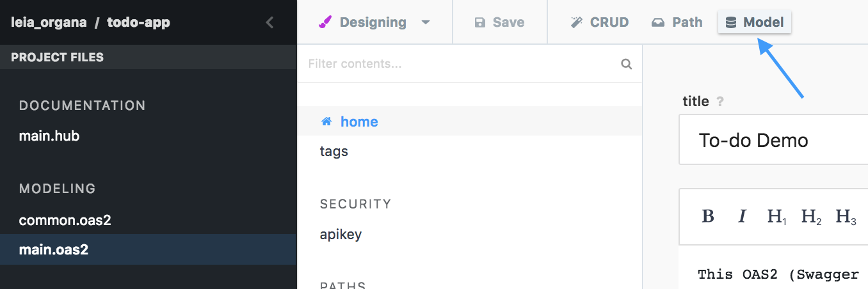Focus the Filter contents input field
Screen dimensions: 868x289
pyautogui.click(x=461, y=64)
